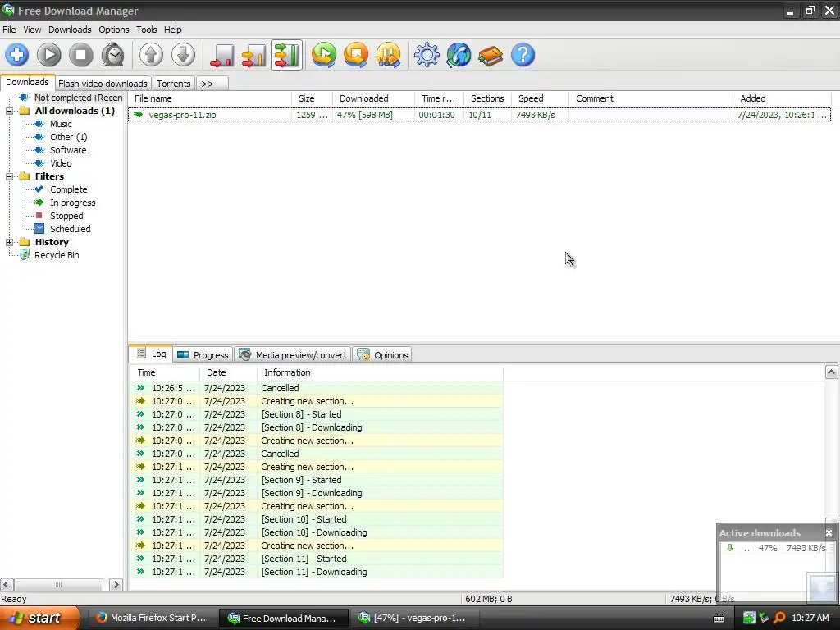Sort by Sections column header
Viewport: 840px width, 630px height.
[487, 98]
